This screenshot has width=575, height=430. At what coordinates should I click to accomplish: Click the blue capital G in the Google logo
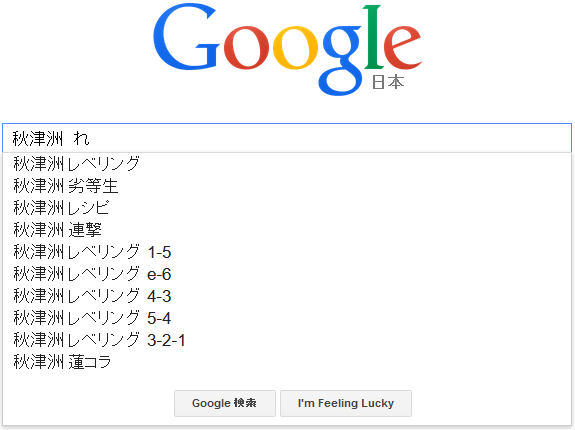186,37
